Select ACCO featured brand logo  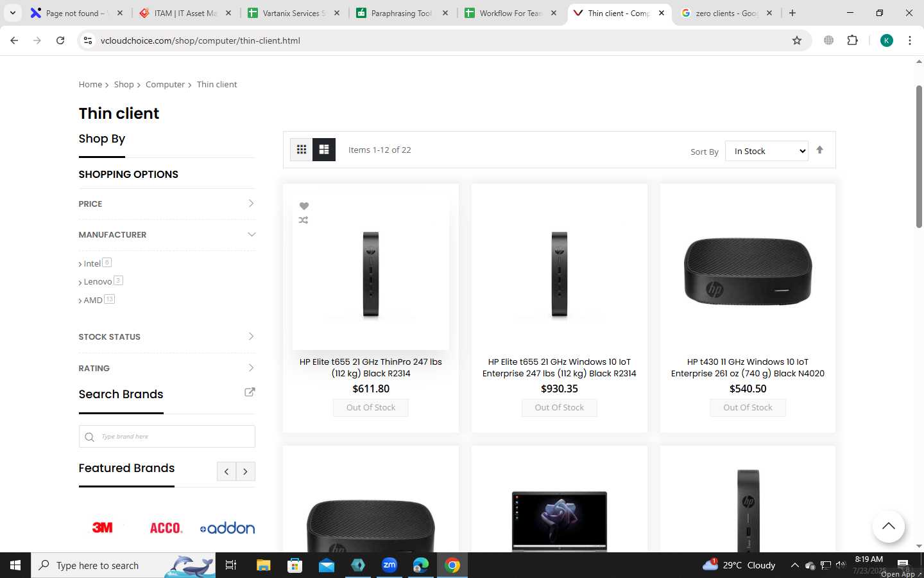[166, 528]
